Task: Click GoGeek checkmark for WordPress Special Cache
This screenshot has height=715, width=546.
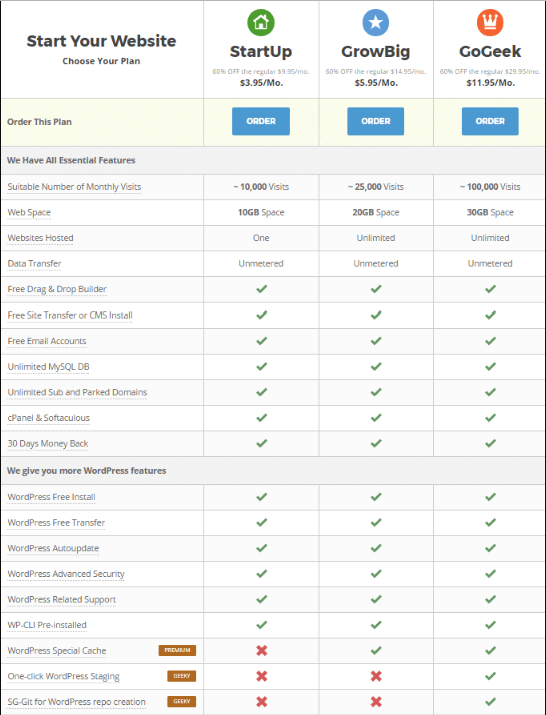Action: [490, 650]
